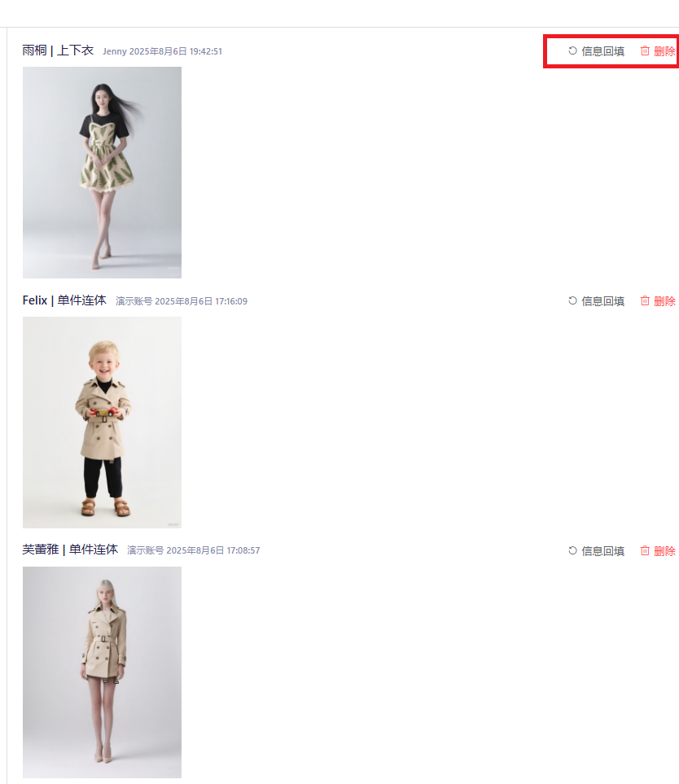
Task: Open the 雨桐 fern dress model image
Action: [102, 173]
